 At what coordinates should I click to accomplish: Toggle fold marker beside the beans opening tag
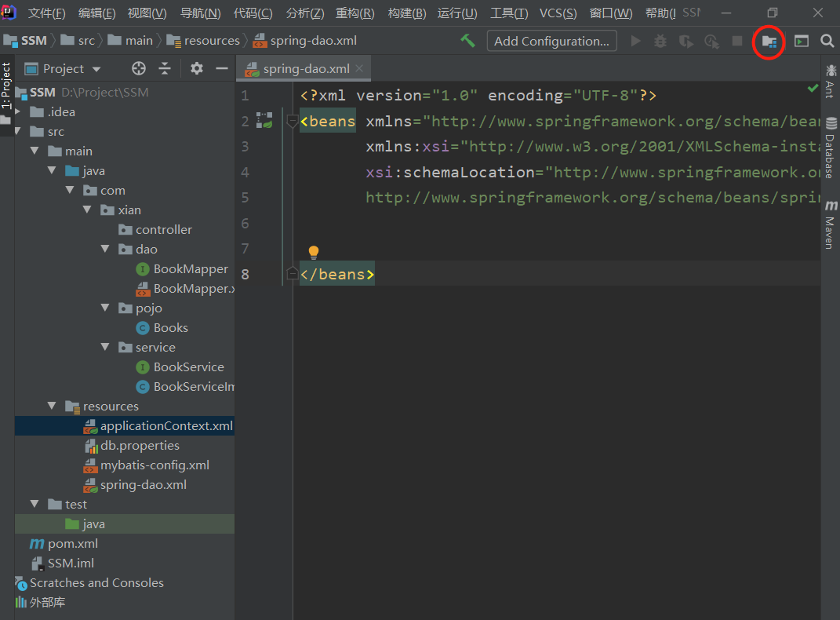[292, 122]
